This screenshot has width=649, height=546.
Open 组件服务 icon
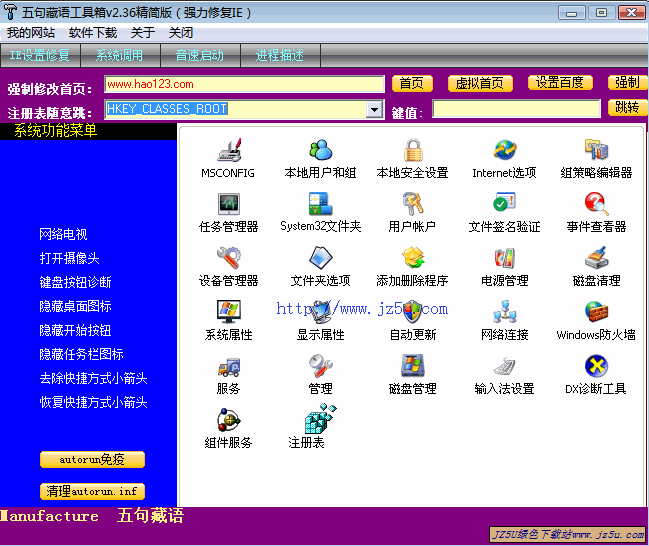coord(229,420)
